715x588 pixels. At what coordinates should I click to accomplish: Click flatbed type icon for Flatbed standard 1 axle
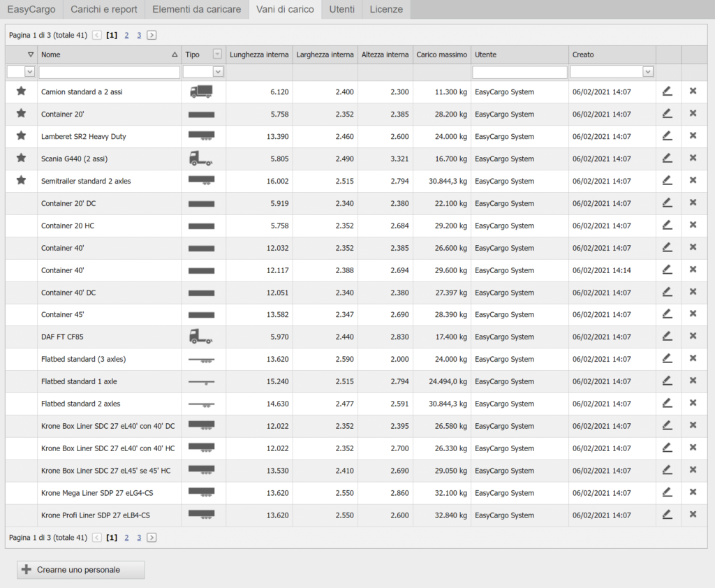(x=201, y=382)
